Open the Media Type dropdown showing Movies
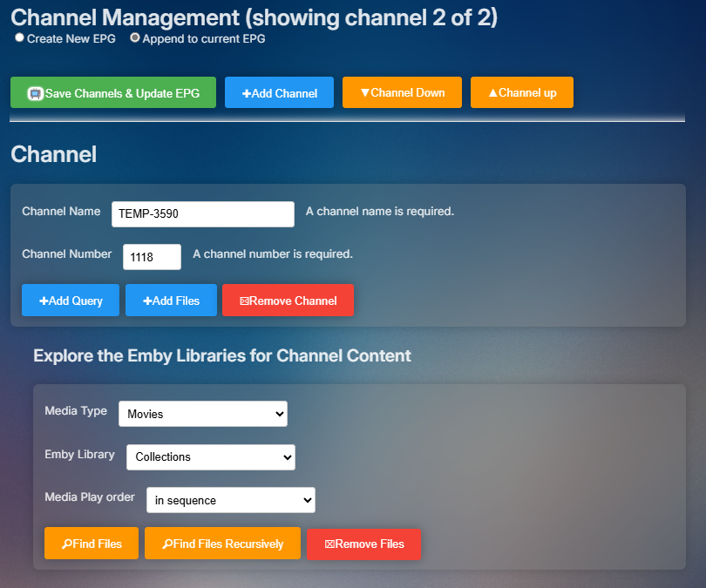 click(203, 414)
